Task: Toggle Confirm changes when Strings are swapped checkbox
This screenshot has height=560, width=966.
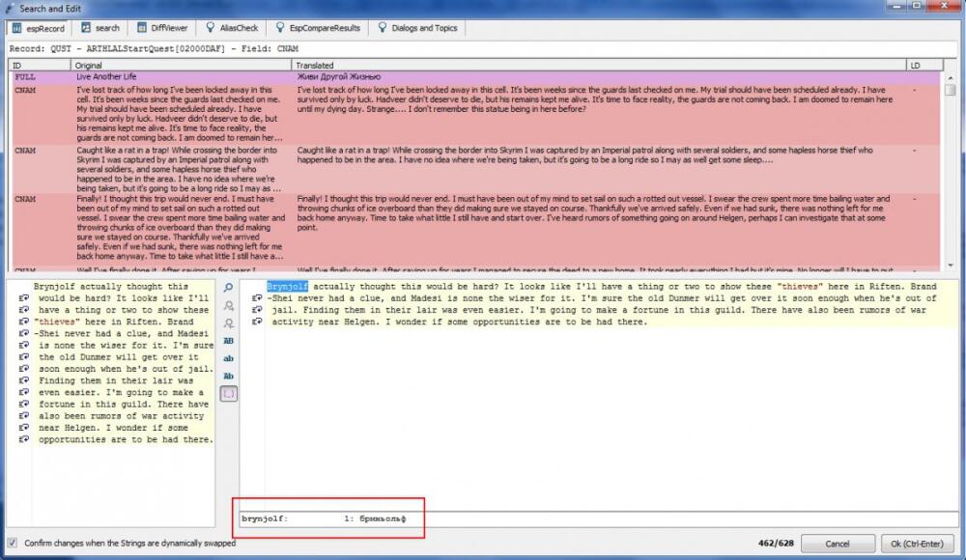Action: coord(13,543)
